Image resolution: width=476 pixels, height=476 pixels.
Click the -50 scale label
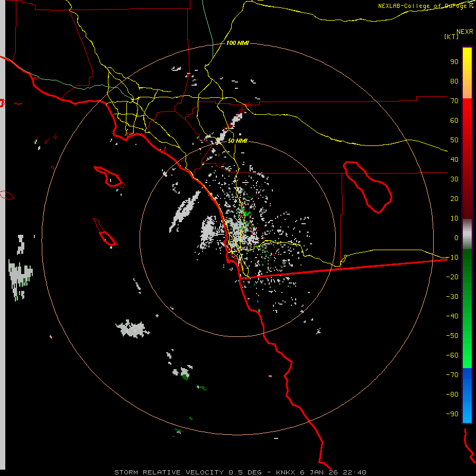pyautogui.click(x=452, y=335)
